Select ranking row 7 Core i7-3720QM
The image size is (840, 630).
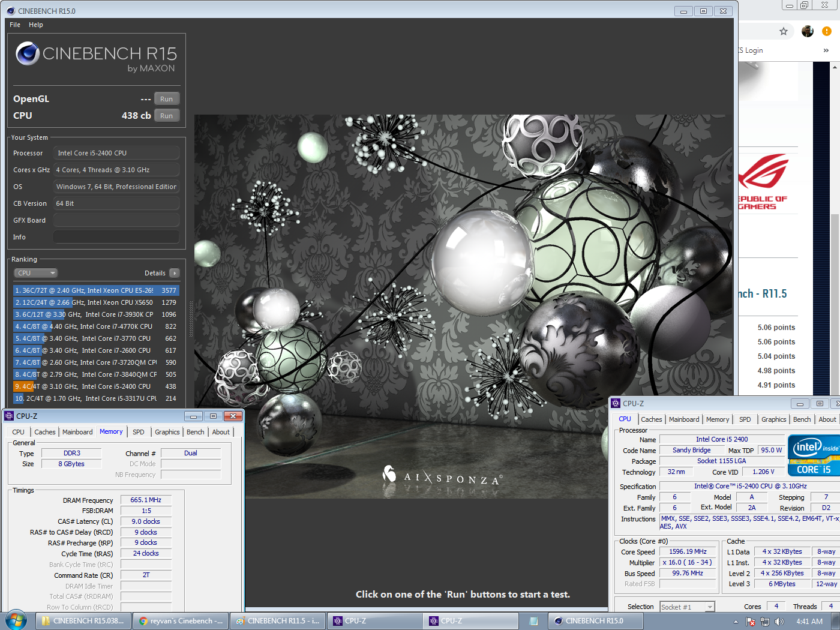(x=96, y=362)
